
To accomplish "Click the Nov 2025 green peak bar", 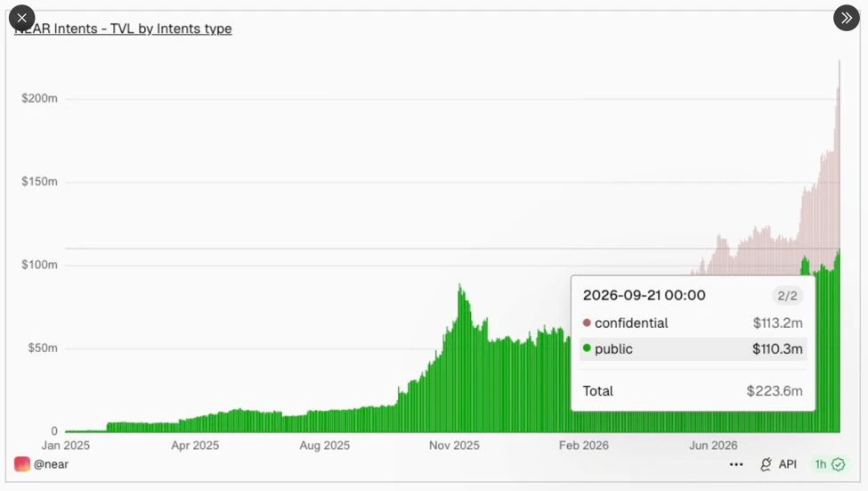I will coord(459,358).
